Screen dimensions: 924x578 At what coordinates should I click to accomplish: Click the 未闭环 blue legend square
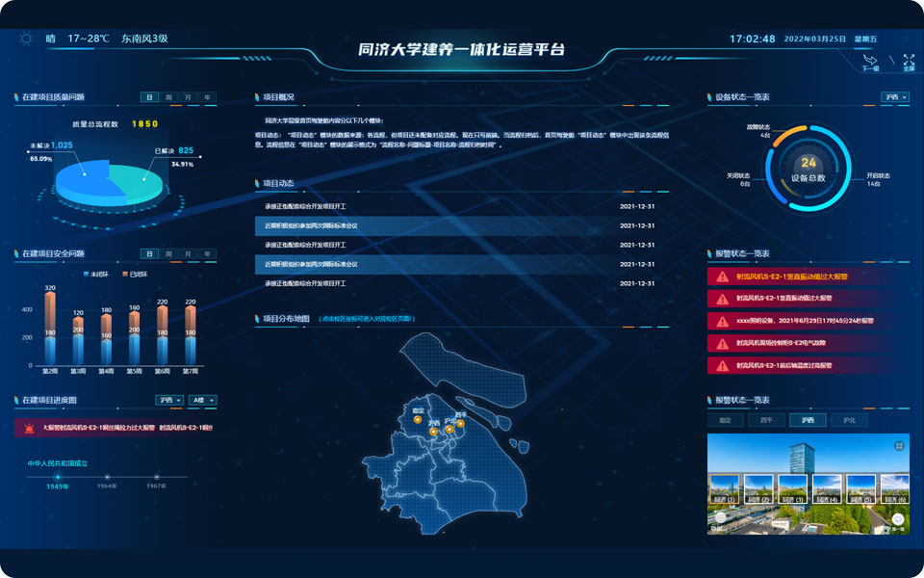pos(86,275)
